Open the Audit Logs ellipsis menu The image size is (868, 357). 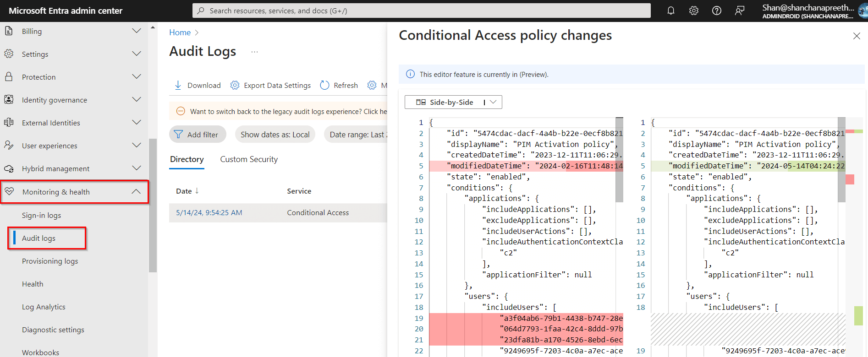tap(255, 52)
